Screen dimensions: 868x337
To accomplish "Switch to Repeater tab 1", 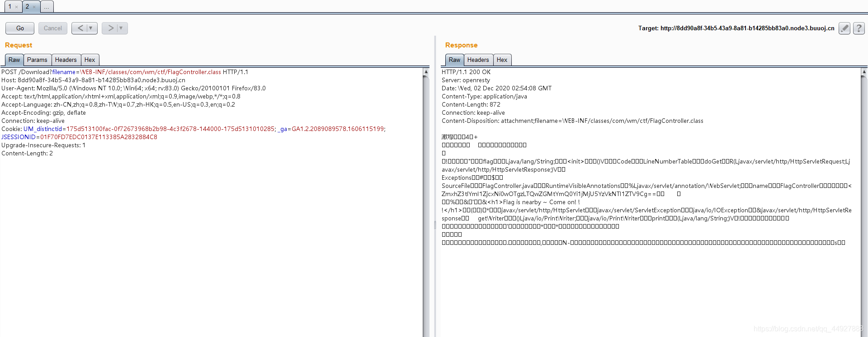I will coord(10,6).
